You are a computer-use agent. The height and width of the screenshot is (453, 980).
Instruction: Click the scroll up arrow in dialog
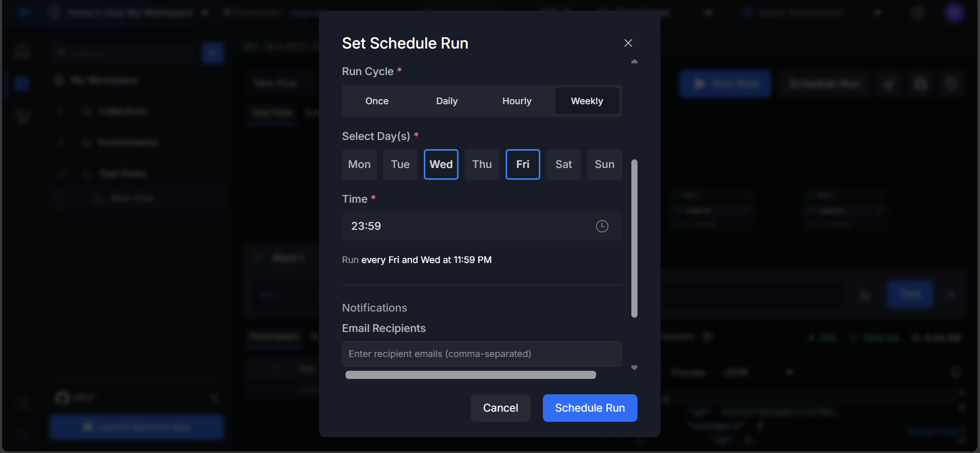pyautogui.click(x=634, y=61)
